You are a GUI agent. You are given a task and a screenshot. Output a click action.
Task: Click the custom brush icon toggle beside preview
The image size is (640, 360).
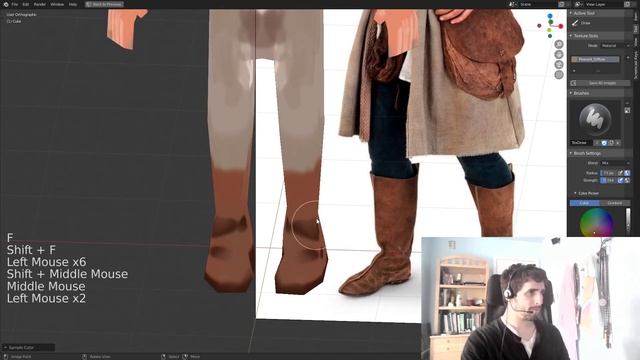(627, 111)
